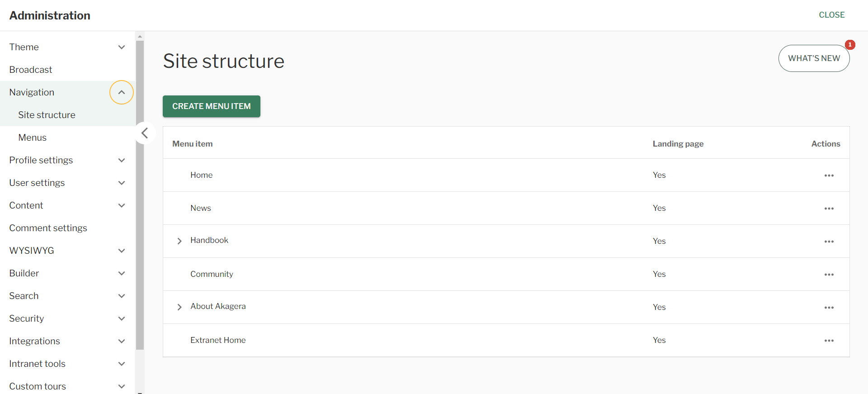Open actions menu for Handbook row
The height and width of the screenshot is (394, 868).
(x=829, y=242)
